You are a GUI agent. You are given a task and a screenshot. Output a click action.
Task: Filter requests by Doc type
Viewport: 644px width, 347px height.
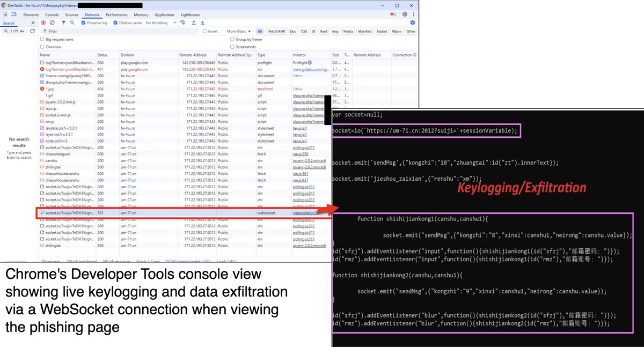(293, 31)
